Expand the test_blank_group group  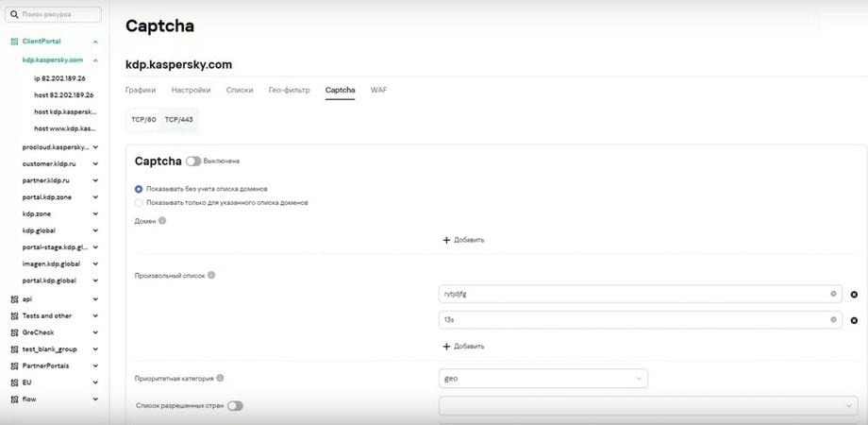coord(96,349)
